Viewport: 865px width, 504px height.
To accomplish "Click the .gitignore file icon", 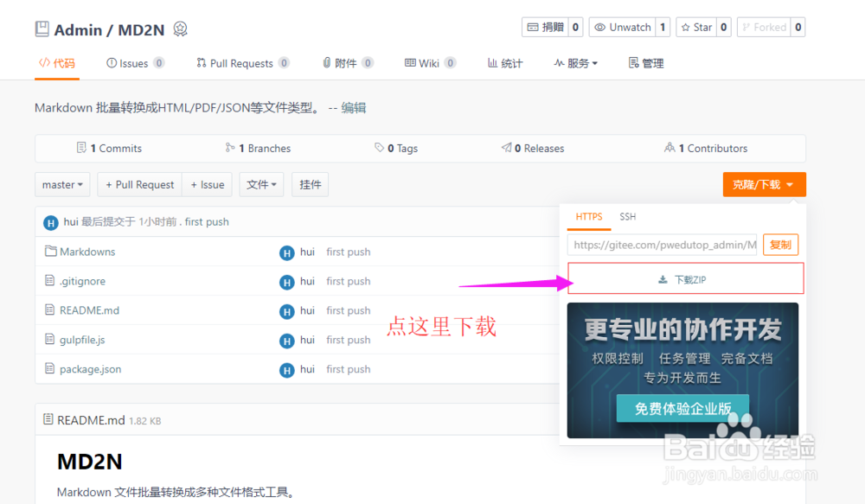I will tap(49, 280).
